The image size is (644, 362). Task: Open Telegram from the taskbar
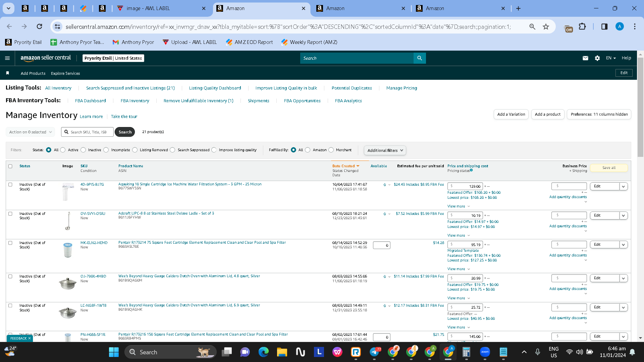pos(374,352)
